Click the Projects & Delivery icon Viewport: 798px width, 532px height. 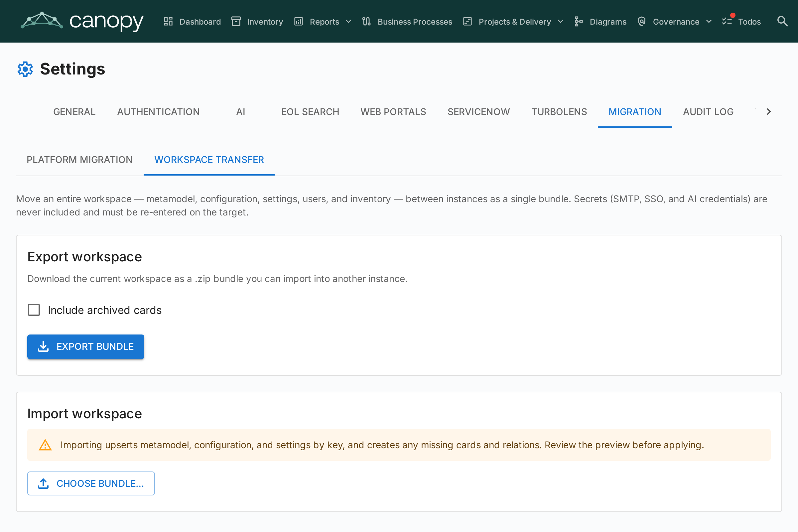467,21
